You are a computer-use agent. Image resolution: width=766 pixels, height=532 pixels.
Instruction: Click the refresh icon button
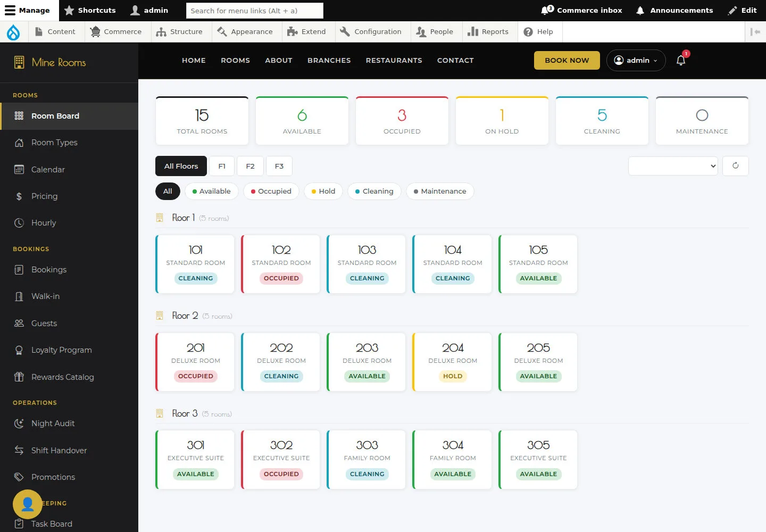click(736, 165)
